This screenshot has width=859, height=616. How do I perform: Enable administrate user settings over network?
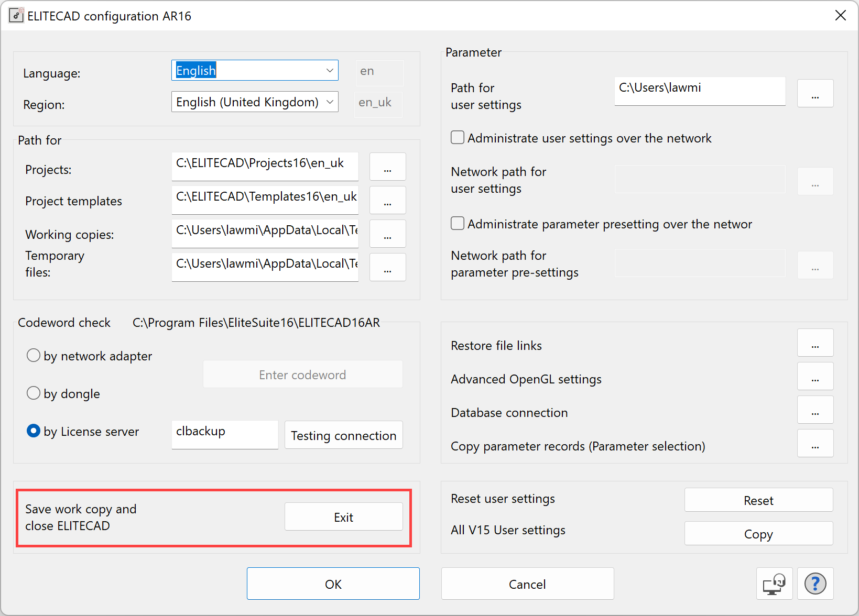[458, 137]
